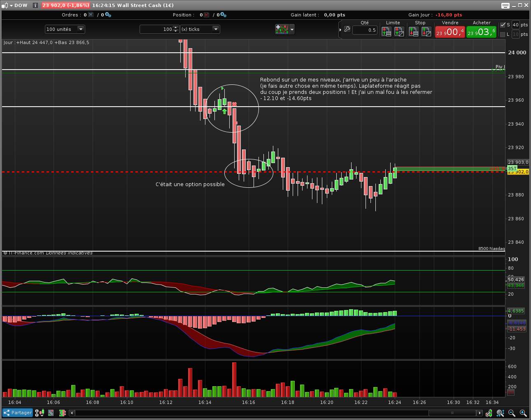
Task: Click the scrollbar right arrow
Action: (480, 413)
